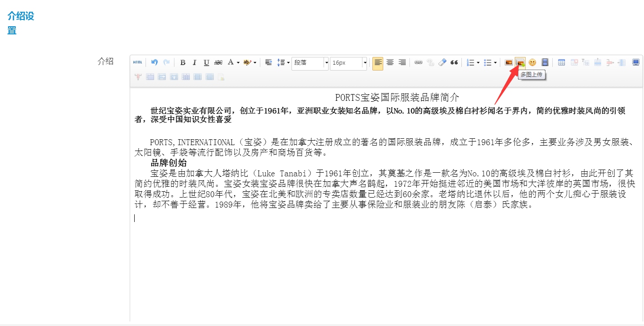Click split to cells icon
The image size is (644, 326).
pyautogui.click(x=186, y=77)
